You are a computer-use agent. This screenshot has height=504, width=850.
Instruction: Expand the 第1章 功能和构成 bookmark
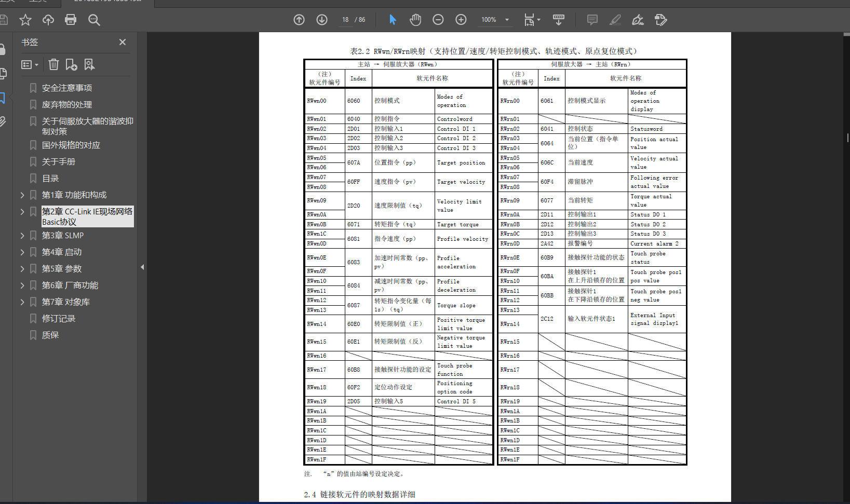(22, 195)
